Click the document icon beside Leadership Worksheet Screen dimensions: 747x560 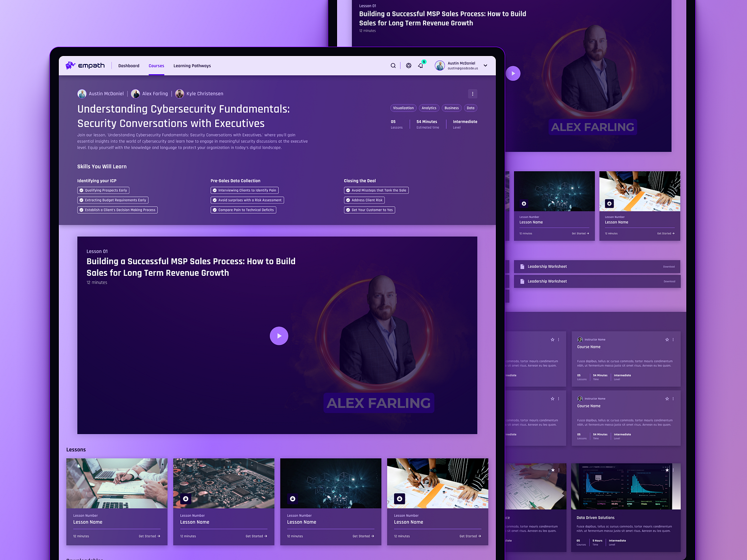pyautogui.click(x=521, y=266)
